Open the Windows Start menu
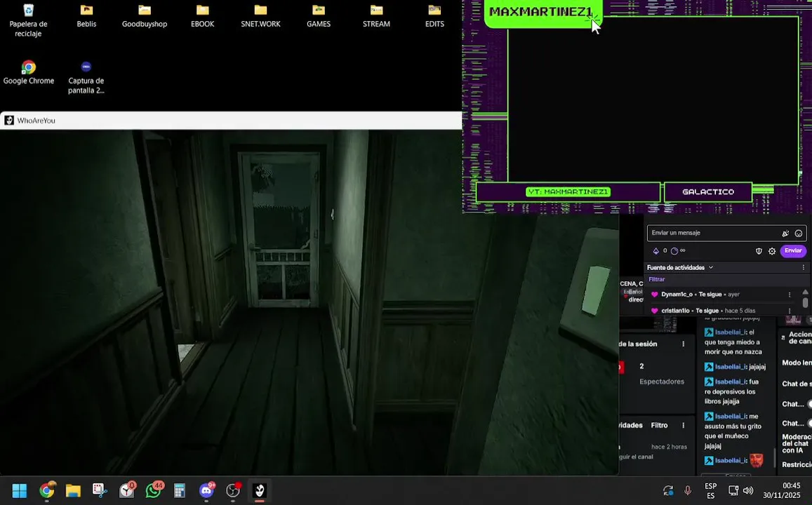 tap(19, 490)
